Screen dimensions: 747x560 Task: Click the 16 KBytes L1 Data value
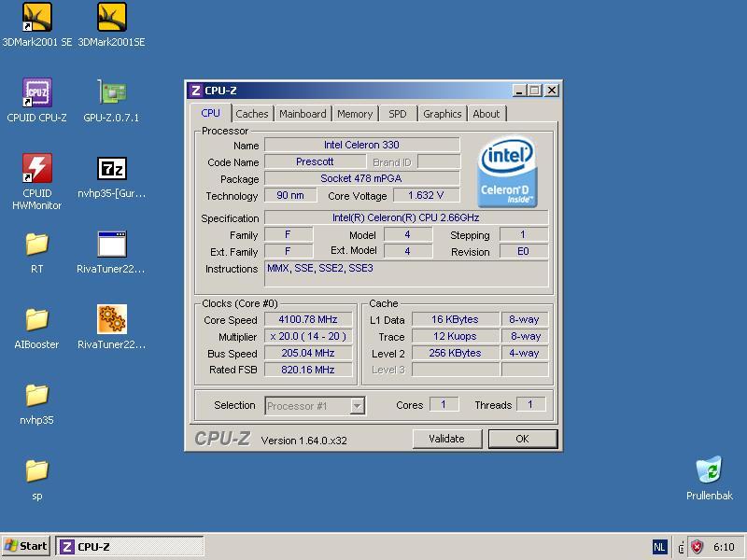[x=456, y=319]
